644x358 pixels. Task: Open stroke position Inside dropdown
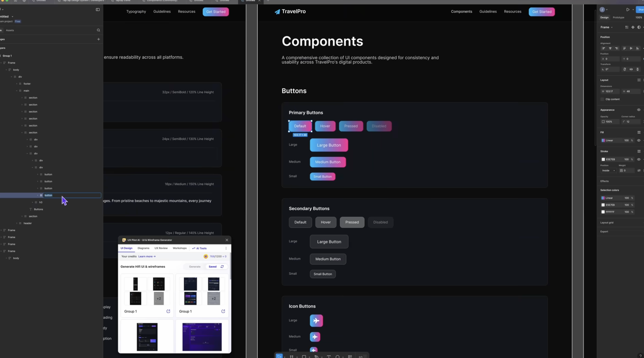(x=608, y=170)
